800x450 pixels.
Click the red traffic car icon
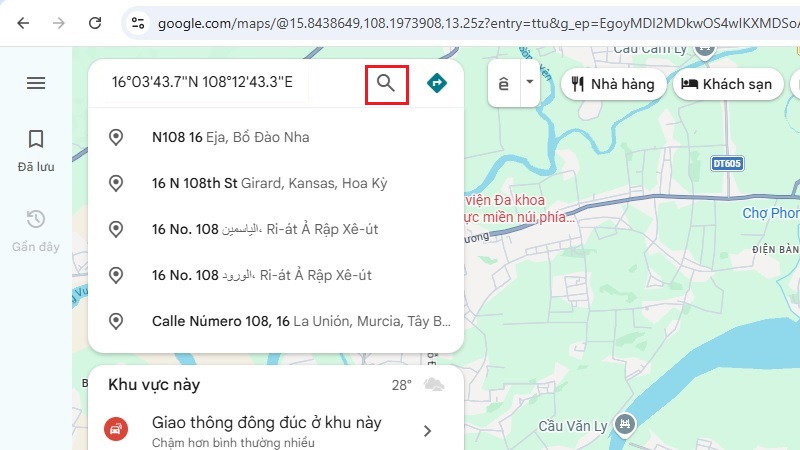click(x=116, y=429)
